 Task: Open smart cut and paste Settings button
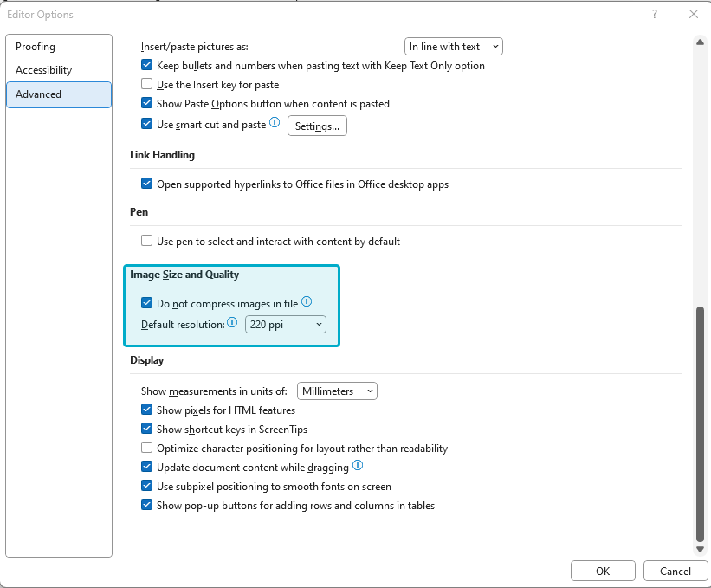point(318,126)
